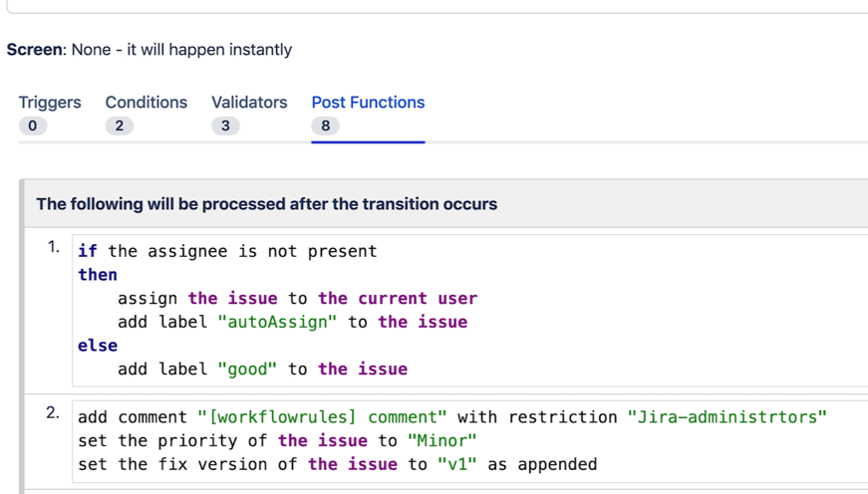Switch to the Conditions tab
This screenshot has height=494, width=868.
(146, 103)
